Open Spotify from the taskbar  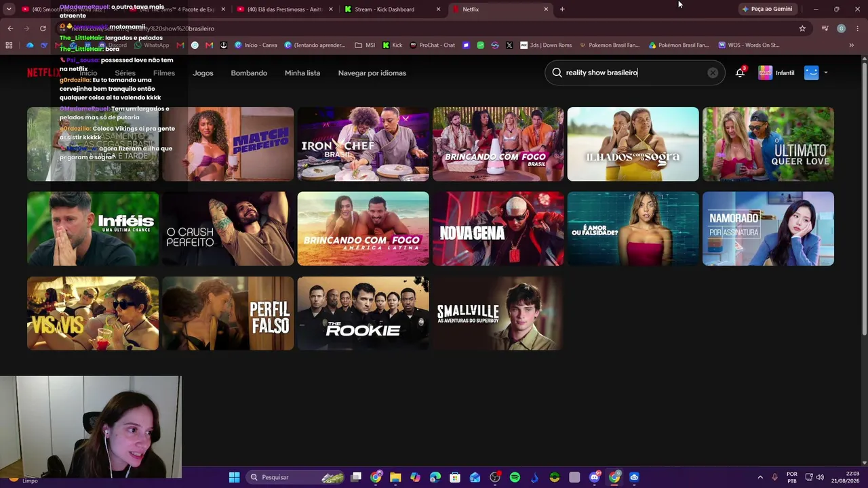[x=515, y=477]
